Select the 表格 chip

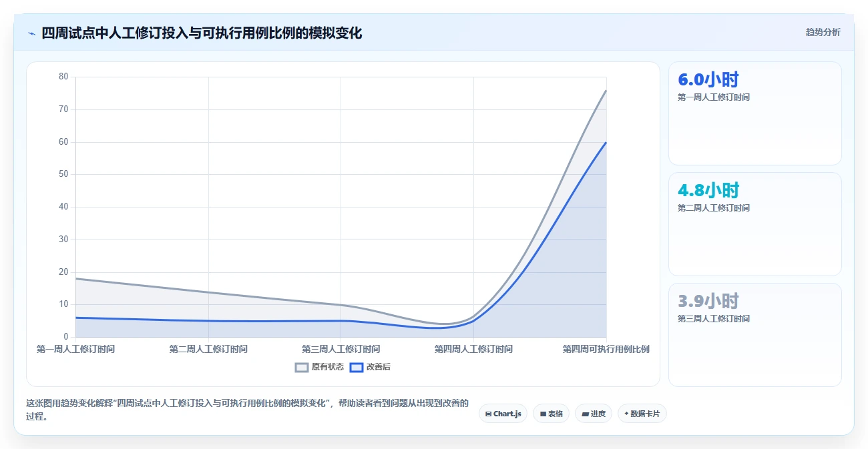(551, 414)
